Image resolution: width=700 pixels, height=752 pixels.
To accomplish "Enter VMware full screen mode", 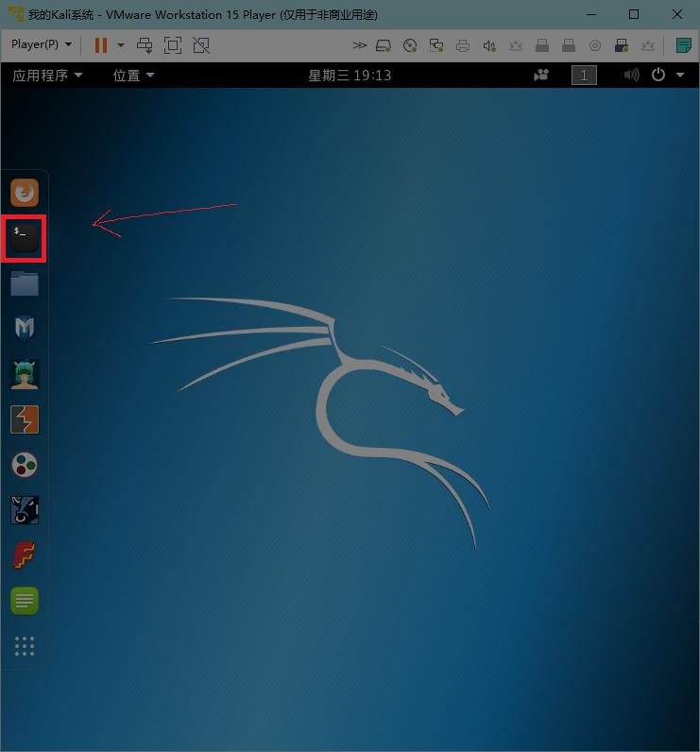I will pyautogui.click(x=173, y=45).
